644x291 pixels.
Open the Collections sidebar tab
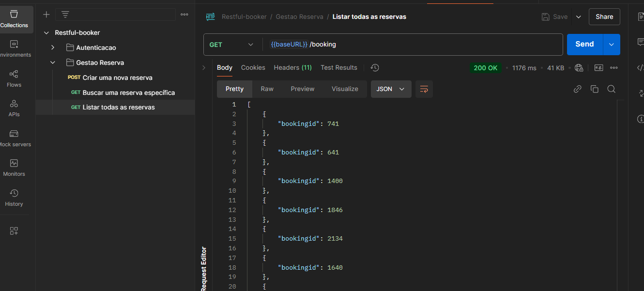point(14,19)
